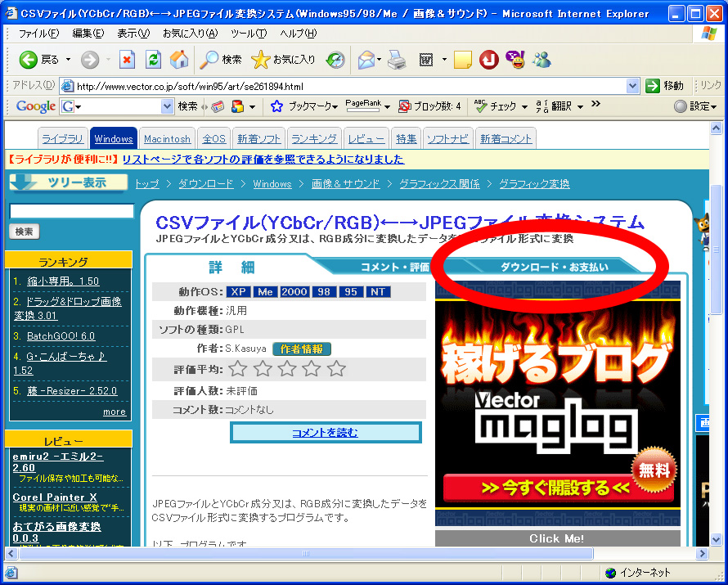Open the Corel Painter X review link
This screenshot has width=728, height=585.
point(55,497)
